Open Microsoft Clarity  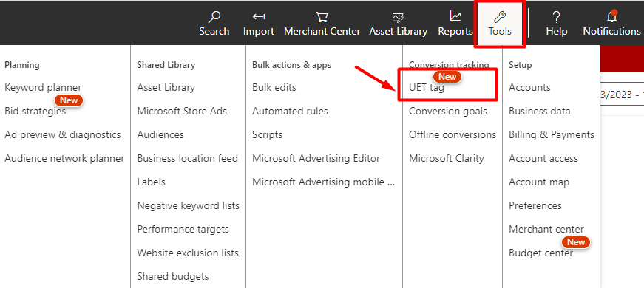(x=447, y=158)
